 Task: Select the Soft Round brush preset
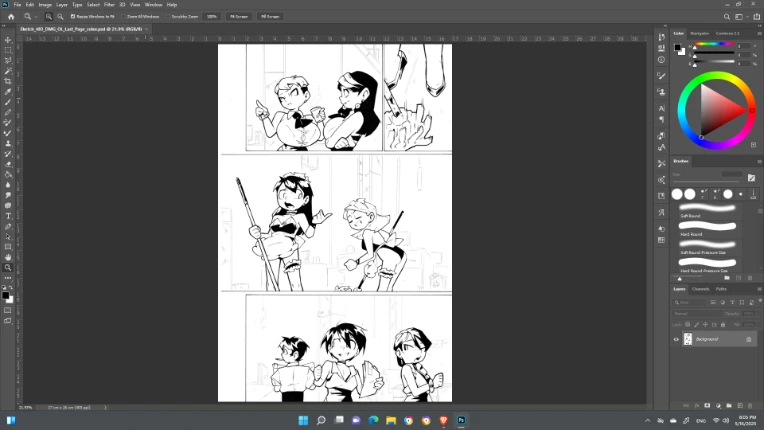[707, 211]
